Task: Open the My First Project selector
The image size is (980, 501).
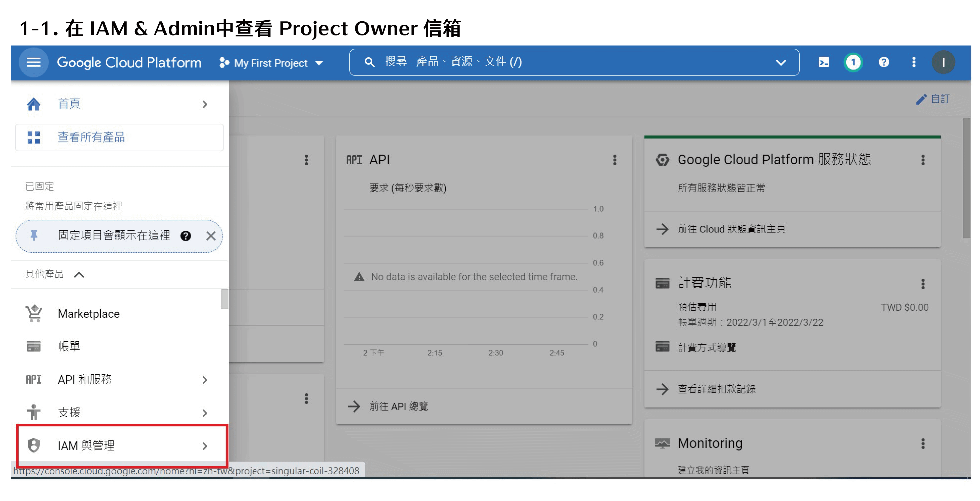Action: pyautogui.click(x=271, y=63)
